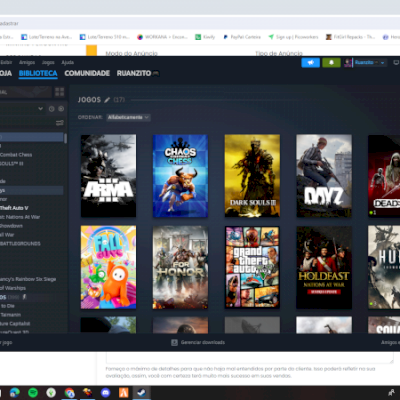Viewport: 400px width, 400px height.
Task: Select the For Honor game cover
Action: pos(180,267)
